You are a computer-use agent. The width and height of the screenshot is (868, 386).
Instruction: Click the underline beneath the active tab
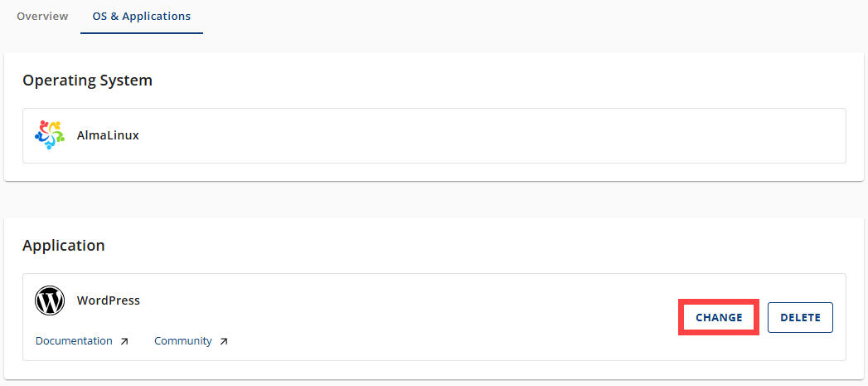[x=141, y=33]
